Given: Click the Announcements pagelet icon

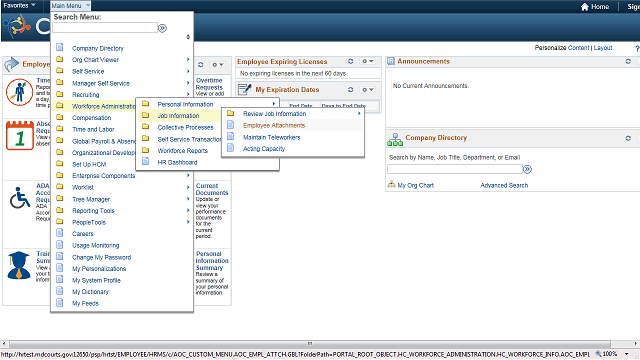Looking at the screenshot, I should [391, 61].
